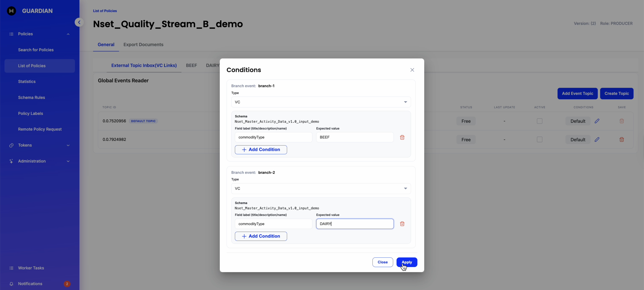644x290 pixels.
Task: Delete the BEEF condition in branch-1
Action: pos(402,137)
